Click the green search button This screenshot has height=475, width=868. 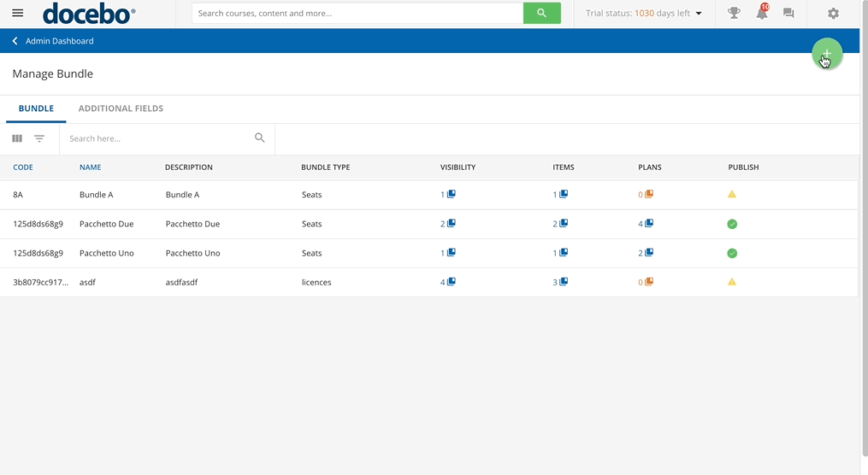point(541,14)
